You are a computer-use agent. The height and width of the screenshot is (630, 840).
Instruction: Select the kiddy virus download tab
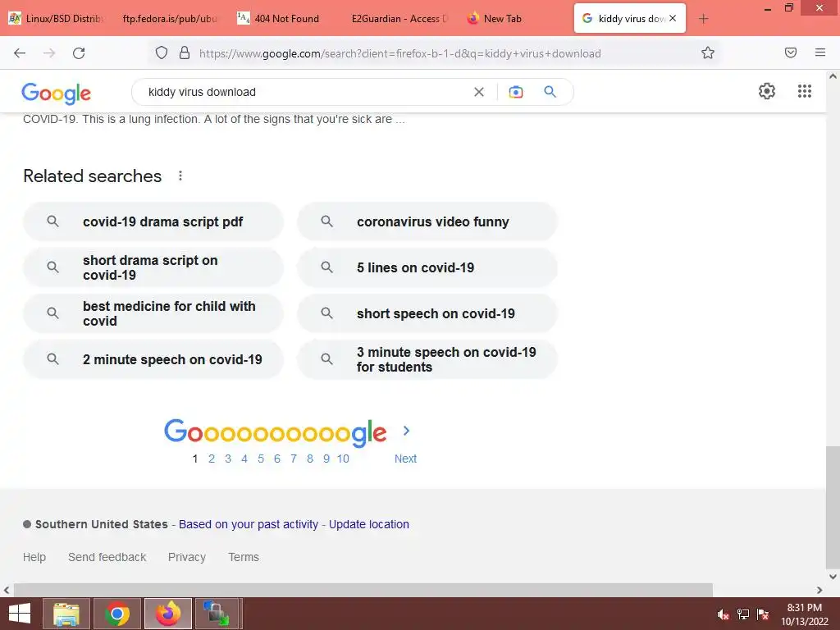[x=630, y=19]
